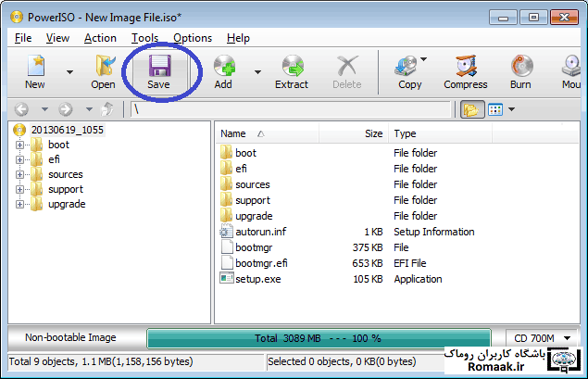
Task: Click the "375 KB" size value
Action: point(367,247)
